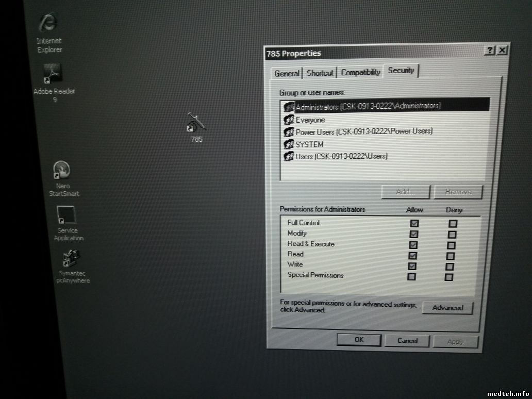The image size is (532, 399).
Task: Check the Deny box for Modify
Action: (452, 235)
